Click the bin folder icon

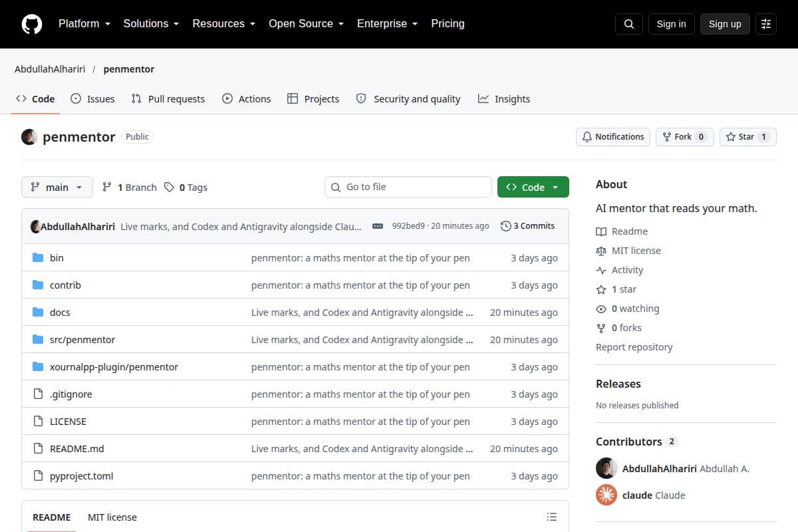pos(38,258)
